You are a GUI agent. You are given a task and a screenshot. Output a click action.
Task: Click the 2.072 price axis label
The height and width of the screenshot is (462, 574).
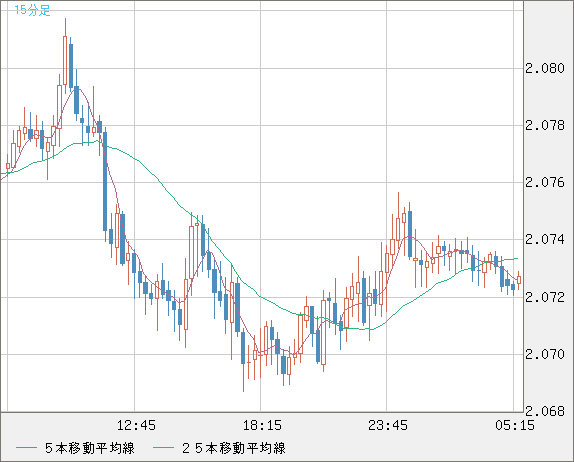tap(545, 297)
